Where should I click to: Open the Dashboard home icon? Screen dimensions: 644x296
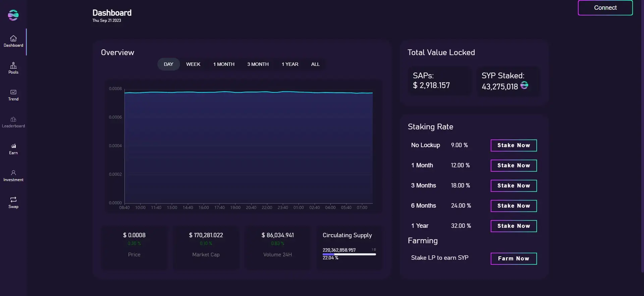tap(13, 38)
